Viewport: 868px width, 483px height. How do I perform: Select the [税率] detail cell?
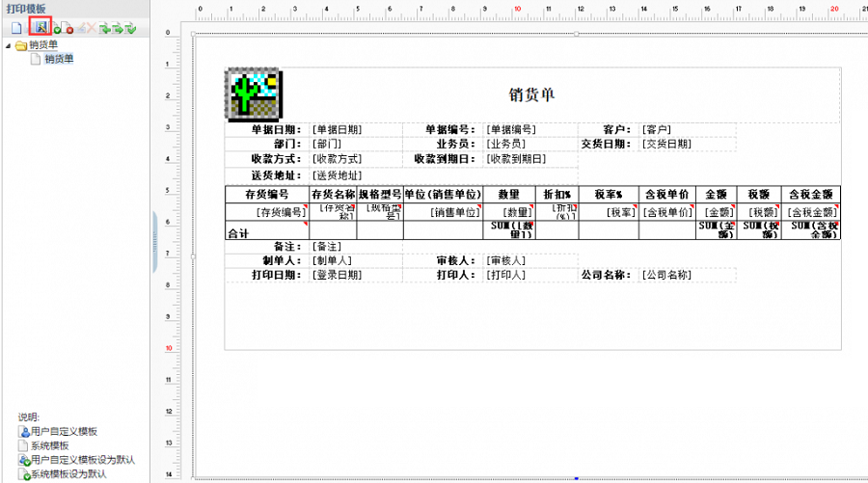(609, 212)
